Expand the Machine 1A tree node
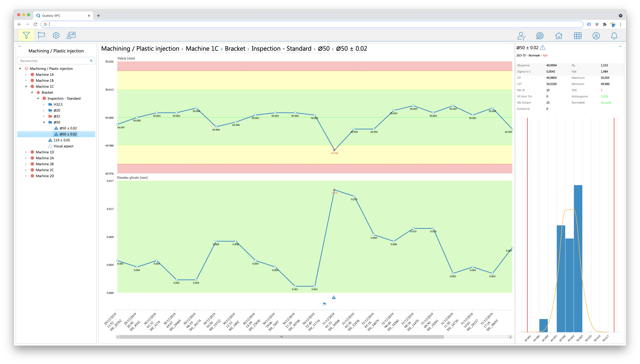Viewport: 640px width, 364px height. click(x=26, y=75)
